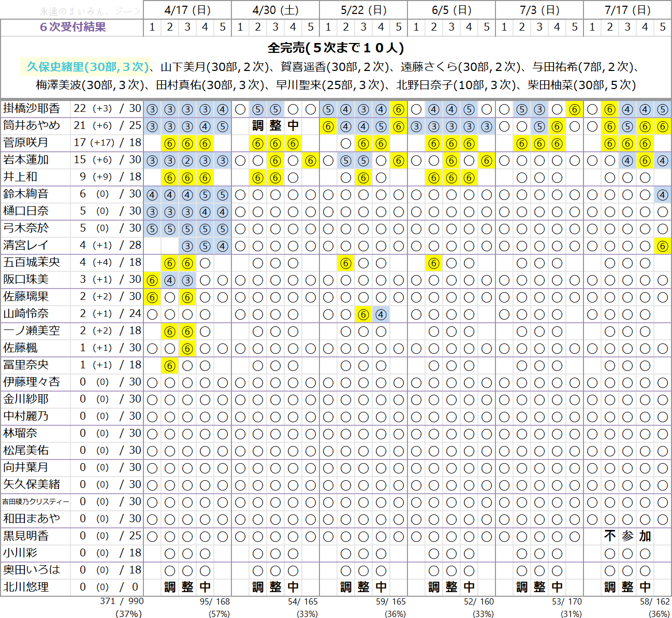
Task: Select the 7/3 (日) date header
Action: tap(539, 10)
